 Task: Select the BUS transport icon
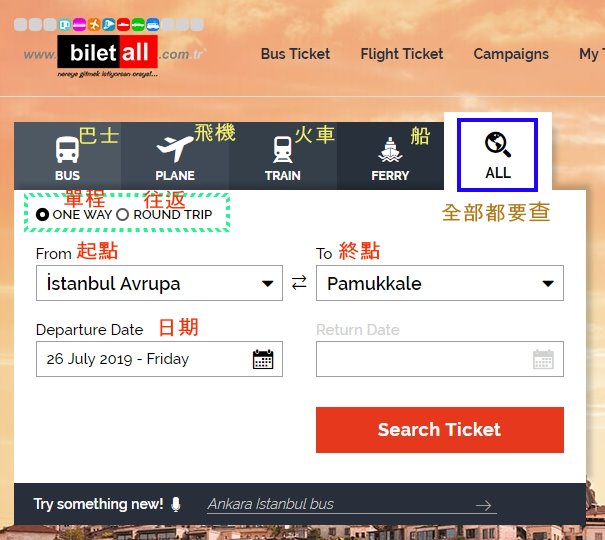pos(68,149)
